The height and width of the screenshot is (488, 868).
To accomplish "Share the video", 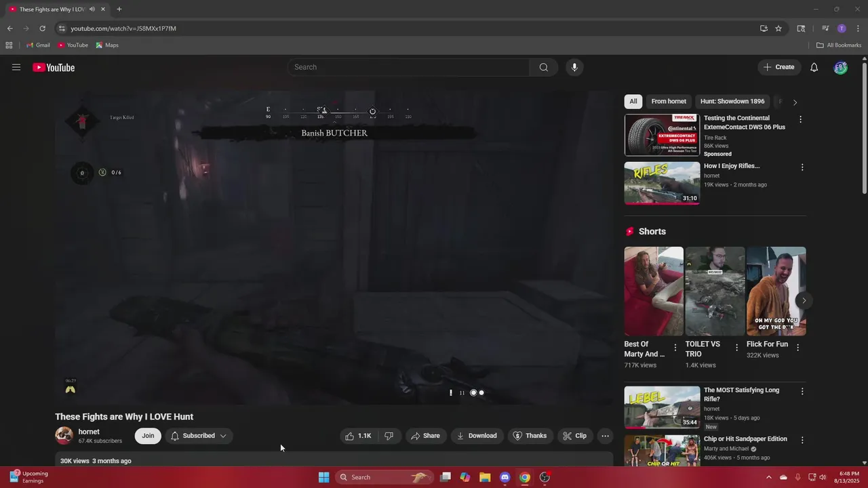I will pos(426,436).
